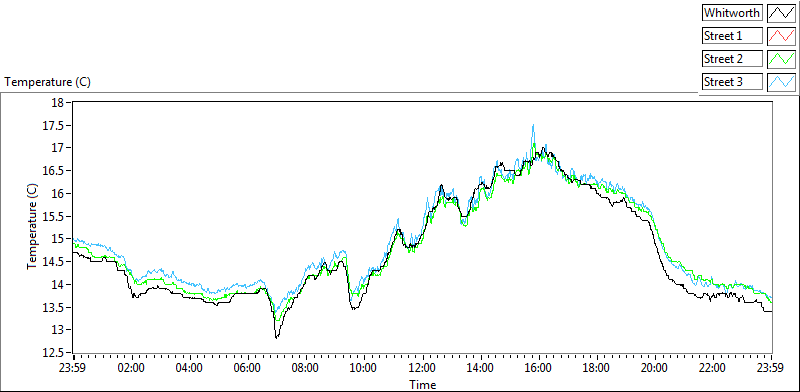Image resolution: width=800 pixels, height=392 pixels.
Task: Click the 12.5 y-axis minimum value
Action: click(x=53, y=353)
